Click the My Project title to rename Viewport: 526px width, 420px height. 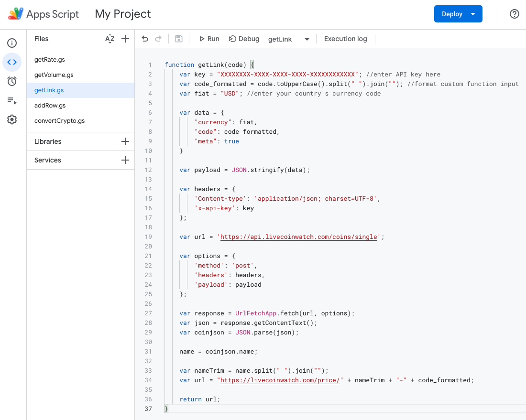coord(123,14)
